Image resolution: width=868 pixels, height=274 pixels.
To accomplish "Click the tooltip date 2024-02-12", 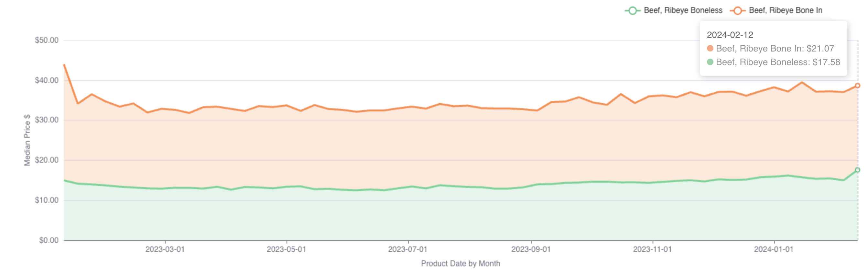I will (x=730, y=35).
